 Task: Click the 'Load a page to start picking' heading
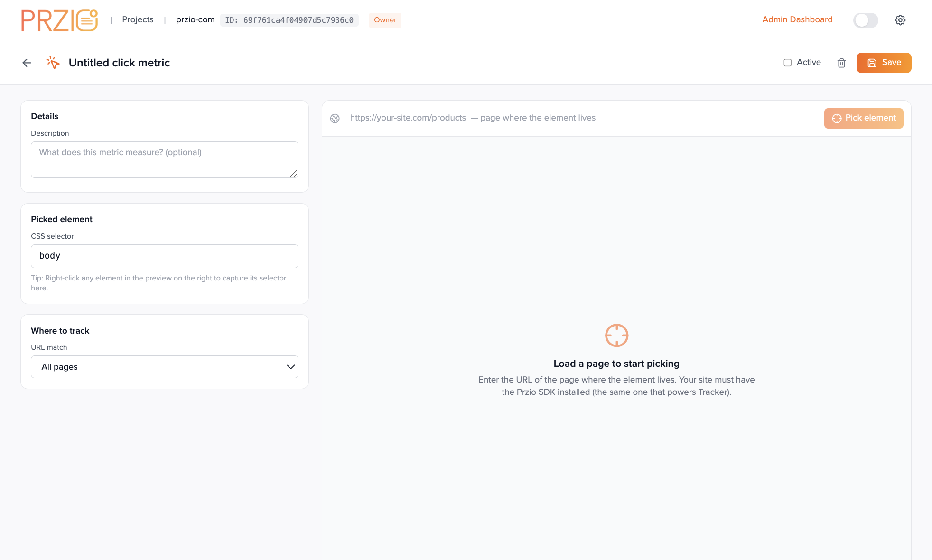point(616,364)
